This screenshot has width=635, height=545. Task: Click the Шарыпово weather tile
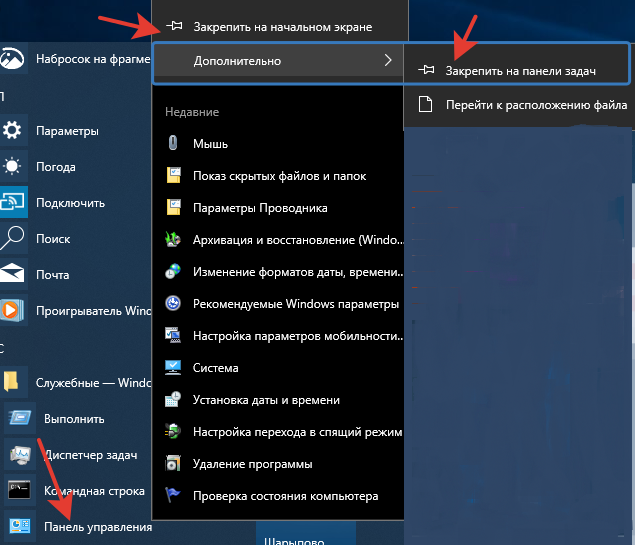306,533
